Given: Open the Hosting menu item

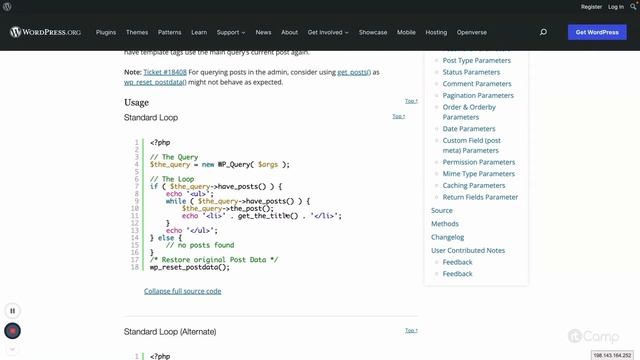Looking at the screenshot, I should (x=436, y=32).
